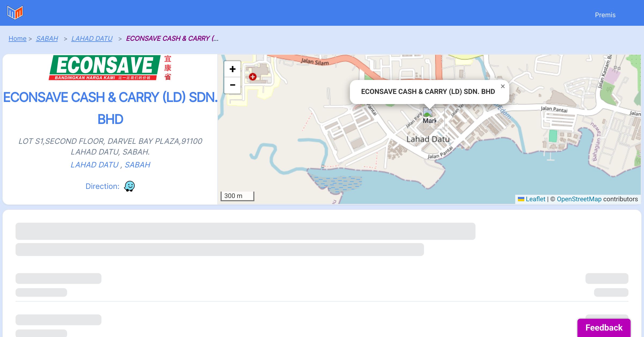
Task: Click the Leaflet flag icon
Action: coord(521,199)
